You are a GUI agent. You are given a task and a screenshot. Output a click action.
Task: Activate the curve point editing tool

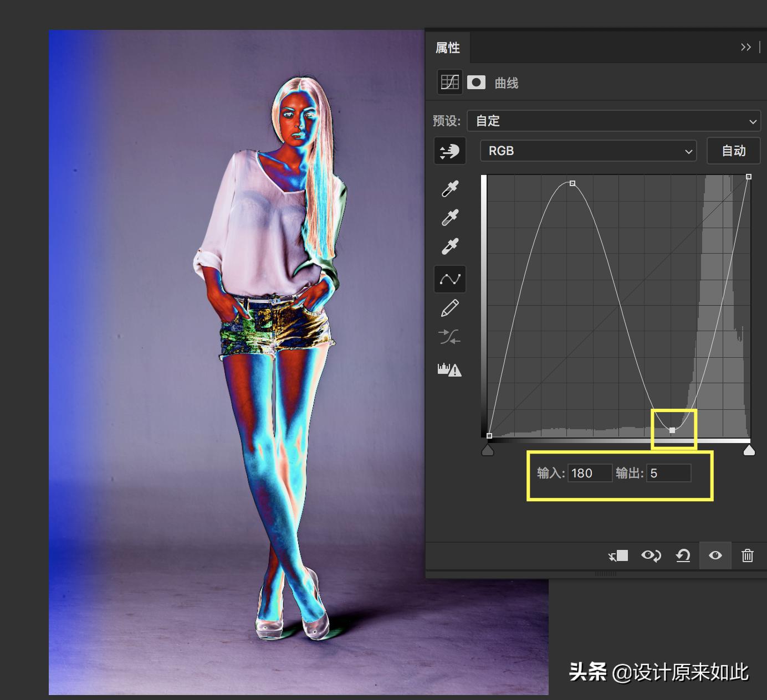click(x=449, y=279)
